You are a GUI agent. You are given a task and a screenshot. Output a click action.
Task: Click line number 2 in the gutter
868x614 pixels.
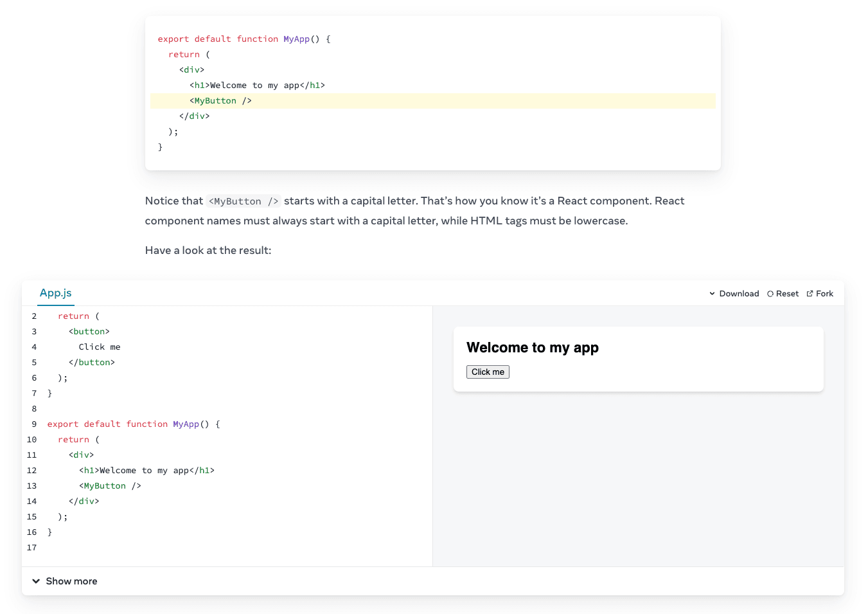click(34, 316)
